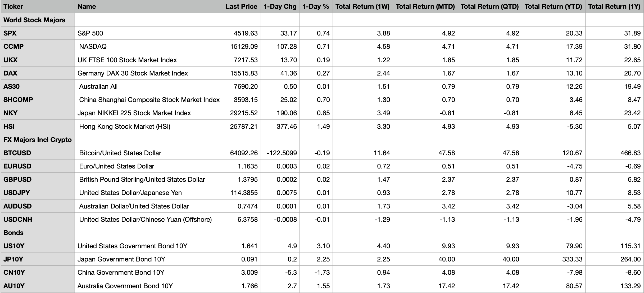Select the USDJPY ticker cell
Screen dimensions: 644x293
click(38, 193)
